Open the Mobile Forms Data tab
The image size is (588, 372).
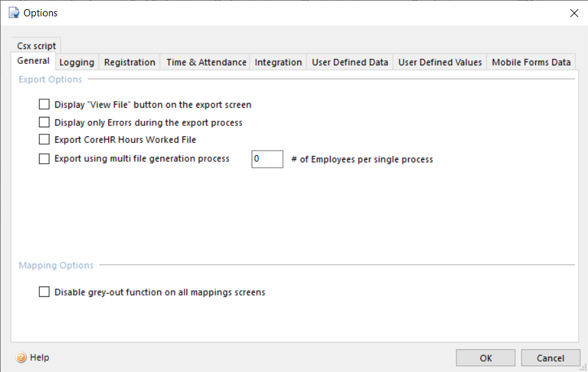531,62
